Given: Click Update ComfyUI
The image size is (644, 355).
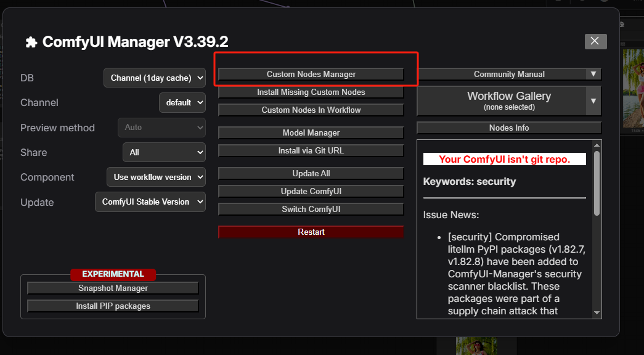Looking at the screenshot, I should tap(311, 192).
